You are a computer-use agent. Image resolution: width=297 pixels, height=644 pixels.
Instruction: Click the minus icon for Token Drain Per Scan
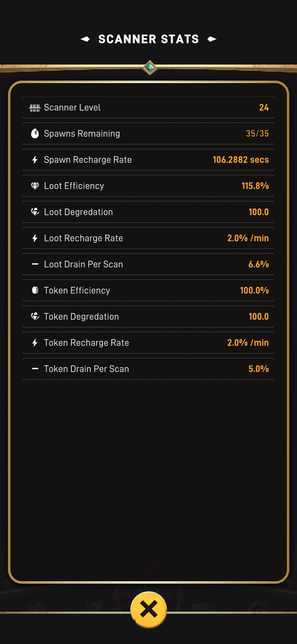click(35, 369)
